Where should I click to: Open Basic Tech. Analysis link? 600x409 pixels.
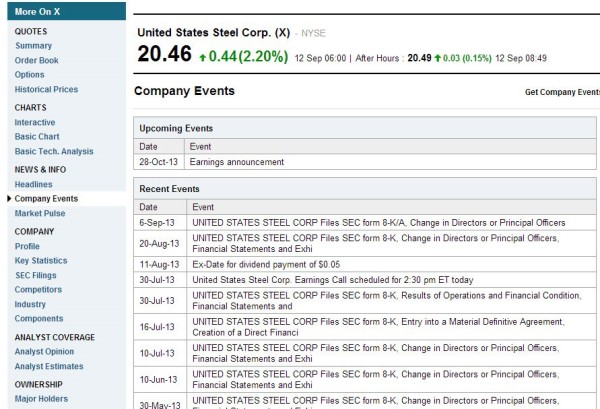pyautogui.click(x=54, y=151)
